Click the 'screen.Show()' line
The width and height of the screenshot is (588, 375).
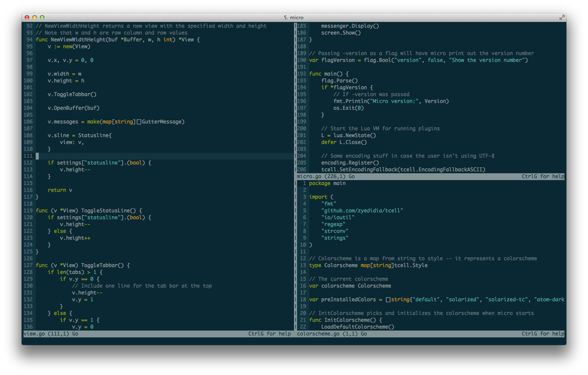point(341,33)
